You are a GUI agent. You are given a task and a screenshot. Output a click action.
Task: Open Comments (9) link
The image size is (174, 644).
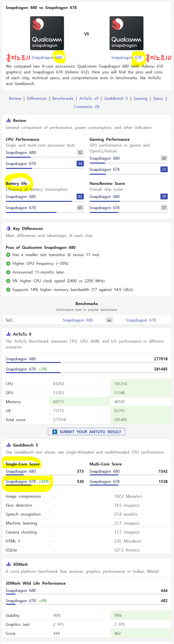(x=87, y=107)
